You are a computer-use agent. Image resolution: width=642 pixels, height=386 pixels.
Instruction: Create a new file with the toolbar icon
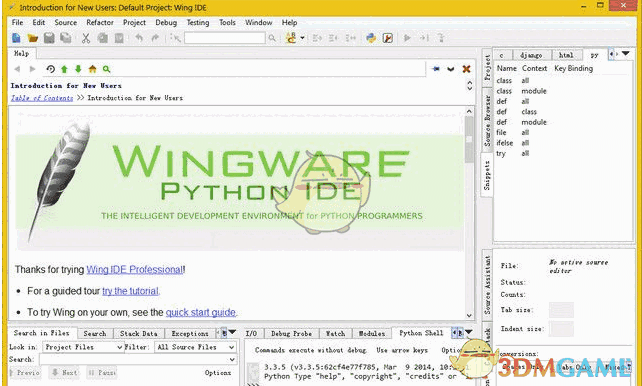pyautogui.click(x=16, y=38)
